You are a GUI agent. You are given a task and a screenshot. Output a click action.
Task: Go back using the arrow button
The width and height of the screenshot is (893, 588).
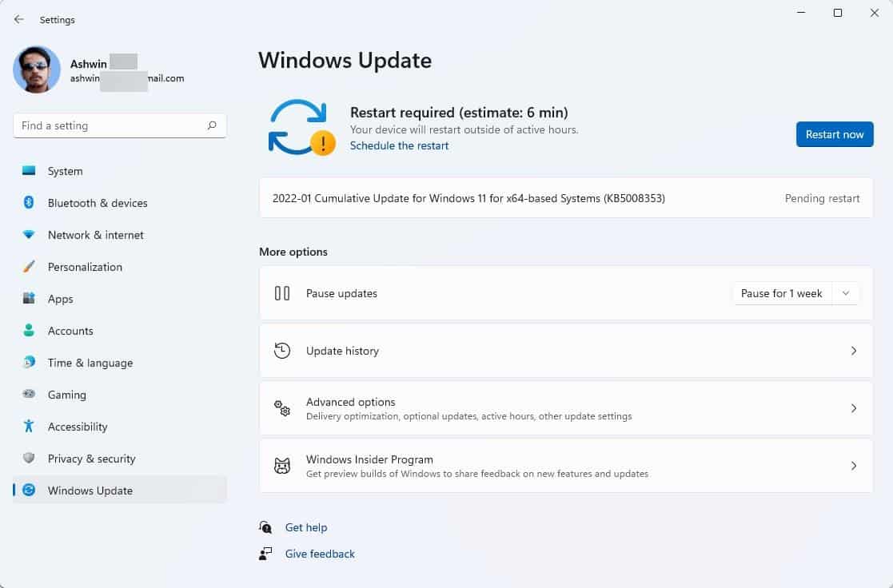coord(18,18)
